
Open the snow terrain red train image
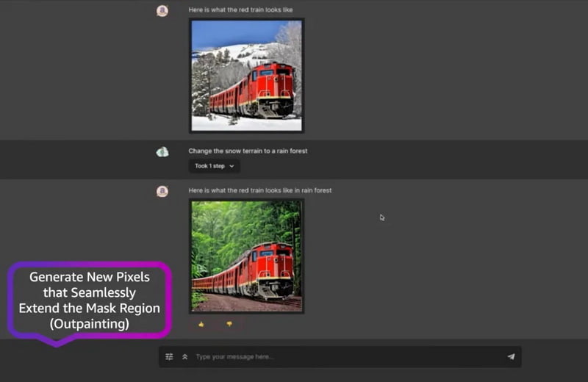pos(246,76)
